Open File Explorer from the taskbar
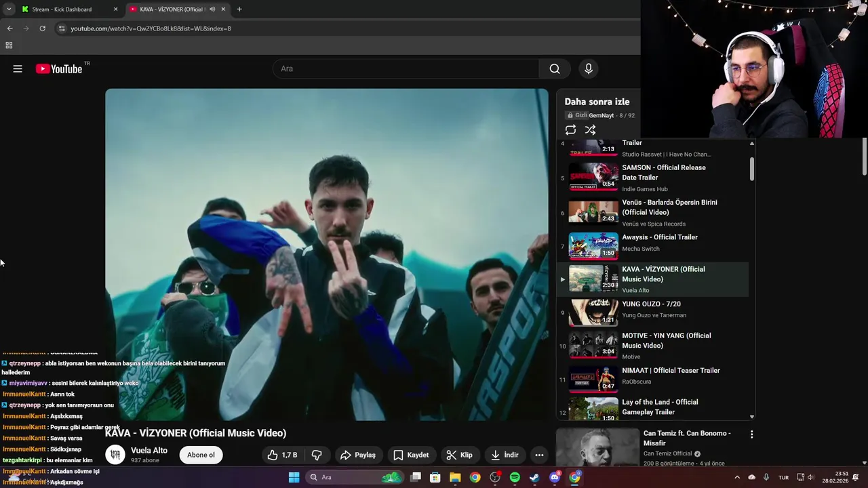This screenshot has height=488, width=868. [455, 477]
